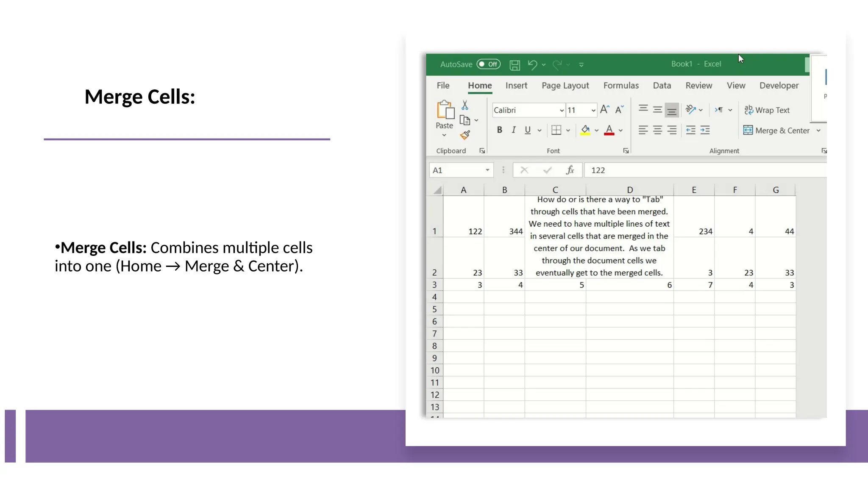Image resolution: width=868 pixels, height=488 pixels.
Task: Open the Fill Color dropdown arrow
Action: (596, 130)
